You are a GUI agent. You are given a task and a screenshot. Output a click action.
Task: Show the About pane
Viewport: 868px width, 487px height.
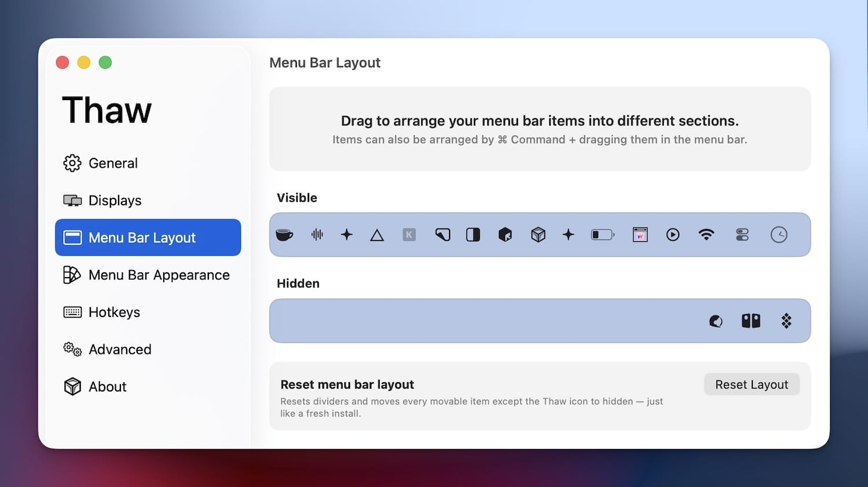(148, 386)
